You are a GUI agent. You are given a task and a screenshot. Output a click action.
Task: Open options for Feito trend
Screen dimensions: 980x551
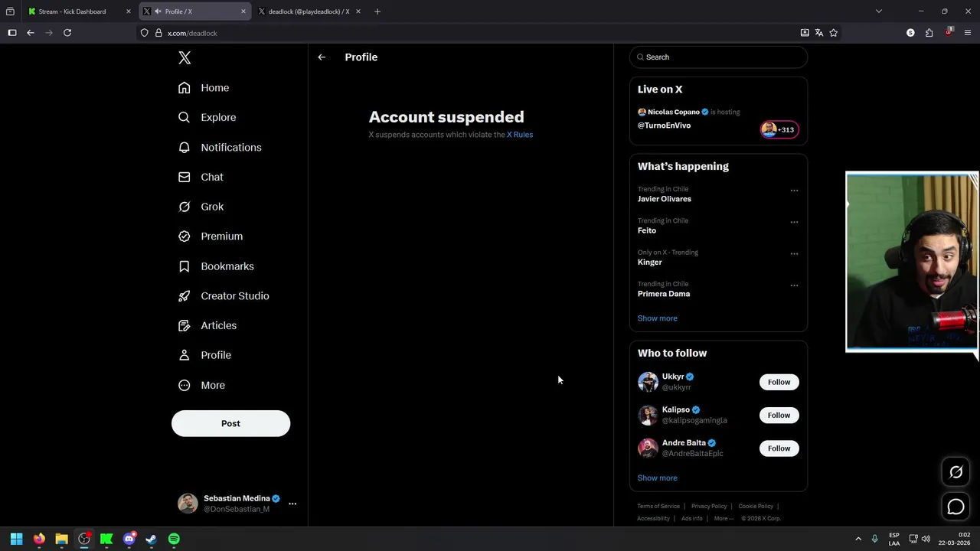[794, 222]
